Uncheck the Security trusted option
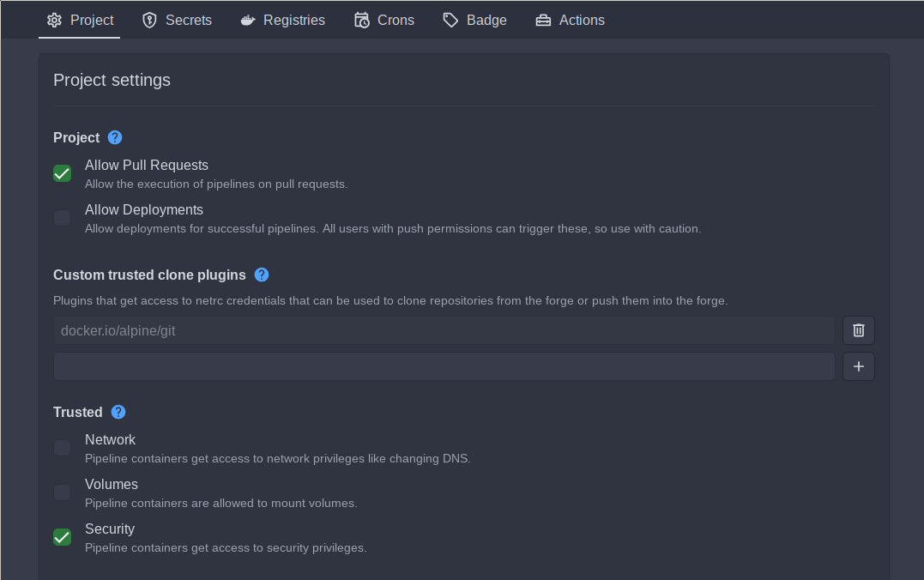Viewport: 924px width, 580px height. (62, 537)
